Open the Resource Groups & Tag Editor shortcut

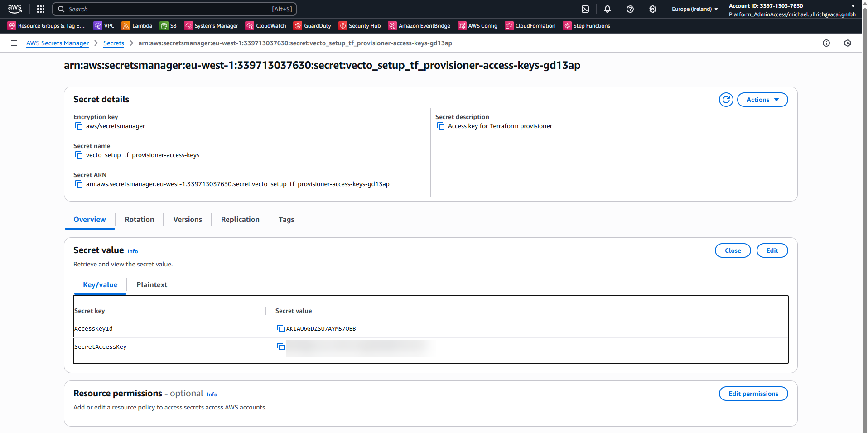pos(46,26)
